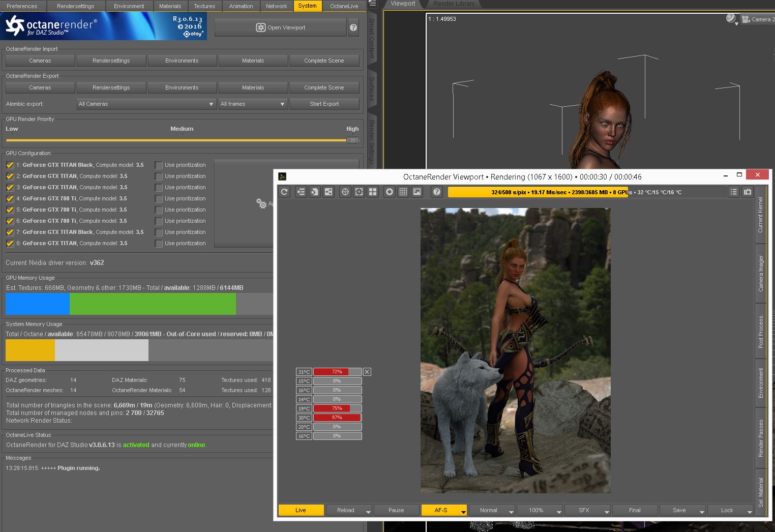Enable Use prioritization for GPU 5

point(159,210)
